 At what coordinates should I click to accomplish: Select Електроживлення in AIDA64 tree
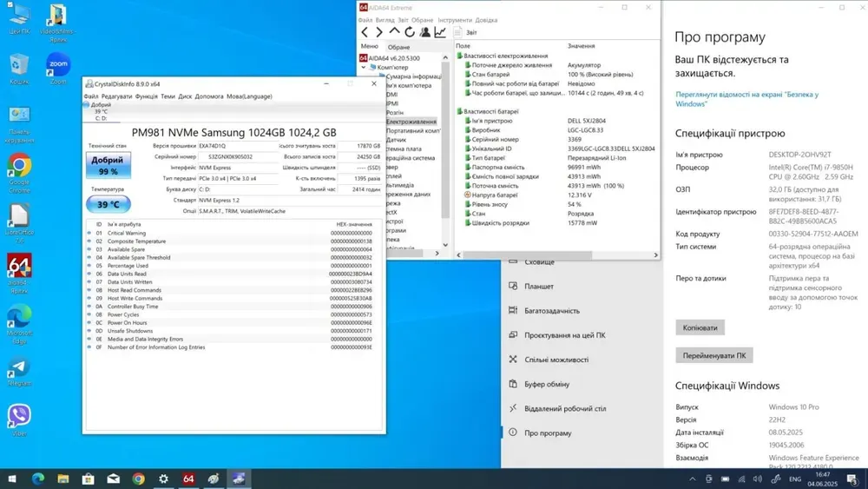[x=411, y=122]
